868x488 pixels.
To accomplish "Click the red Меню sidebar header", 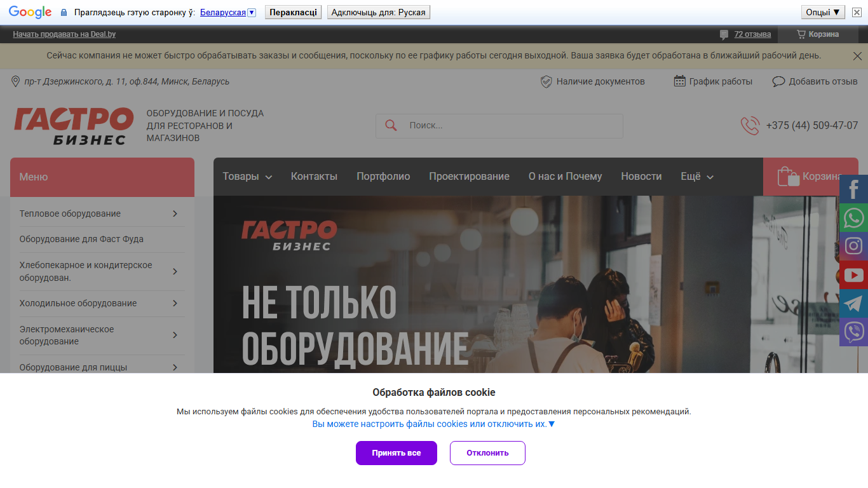I will [102, 177].
